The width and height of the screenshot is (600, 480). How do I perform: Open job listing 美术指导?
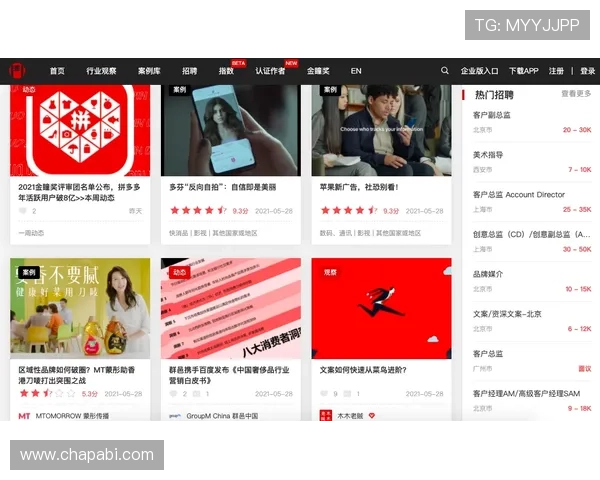[x=488, y=155]
